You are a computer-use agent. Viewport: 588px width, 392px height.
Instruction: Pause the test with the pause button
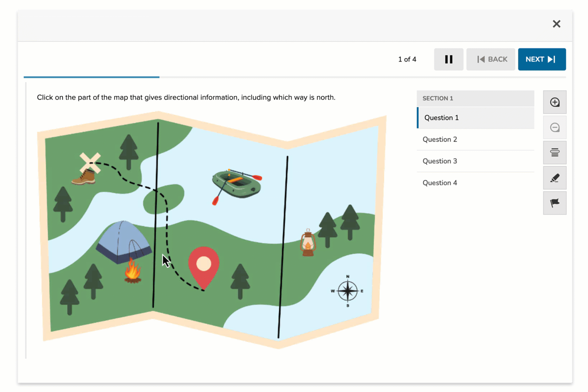pos(448,59)
